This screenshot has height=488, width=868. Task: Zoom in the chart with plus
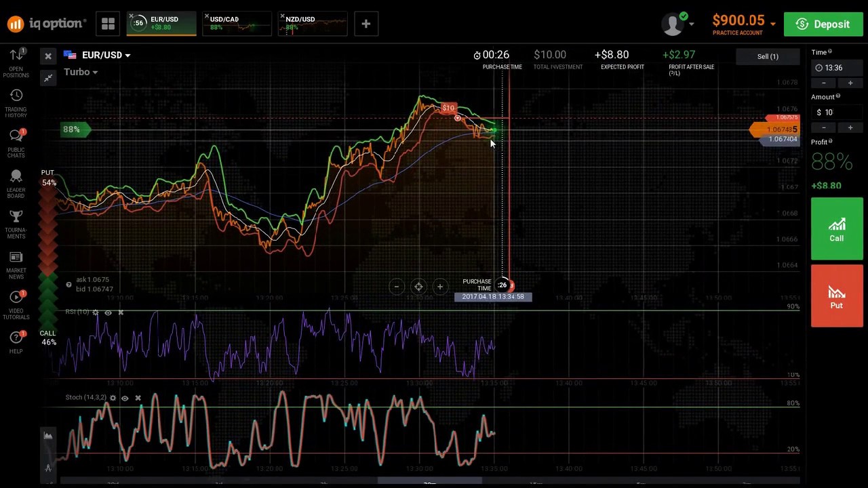(x=439, y=287)
